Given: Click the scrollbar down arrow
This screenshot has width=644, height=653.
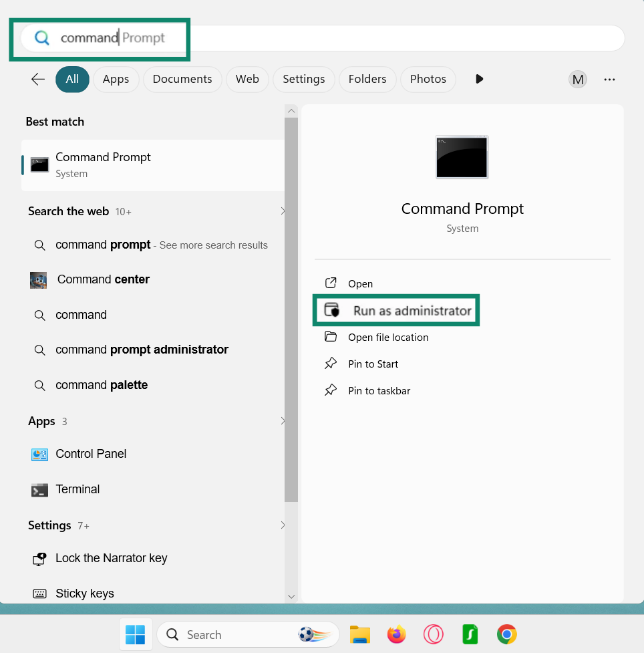Looking at the screenshot, I should coord(291,596).
